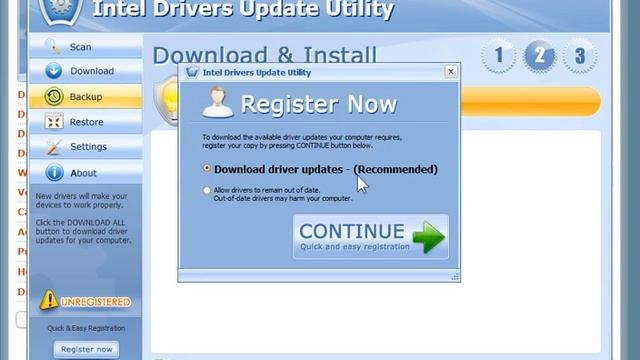Click the Scan magnifier icon in sidebar
The image size is (640, 360).
(x=53, y=46)
